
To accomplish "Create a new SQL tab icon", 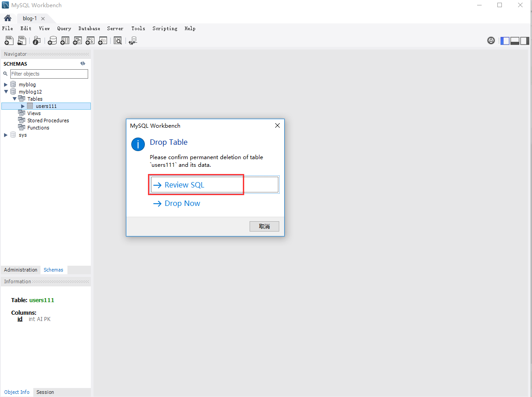I will [x=9, y=41].
